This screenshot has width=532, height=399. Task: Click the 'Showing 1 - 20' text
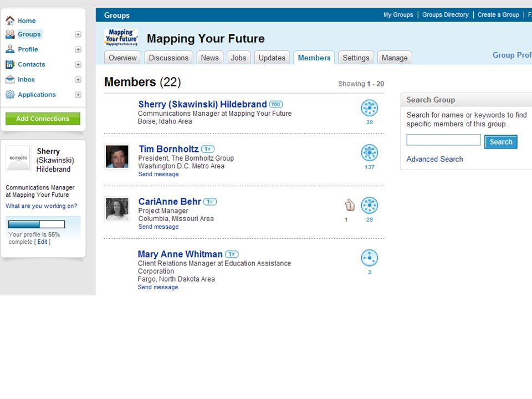tap(361, 84)
